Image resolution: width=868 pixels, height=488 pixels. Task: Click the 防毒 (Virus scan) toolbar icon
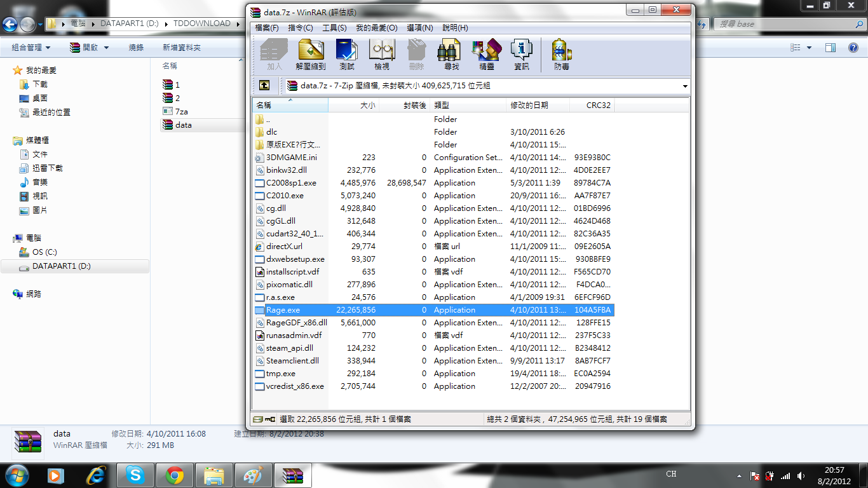[561, 54]
